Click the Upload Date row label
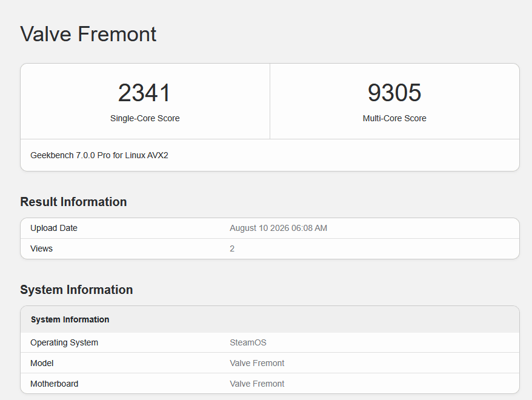The width and height of the screenshot is (532, 400). (53, 228)
